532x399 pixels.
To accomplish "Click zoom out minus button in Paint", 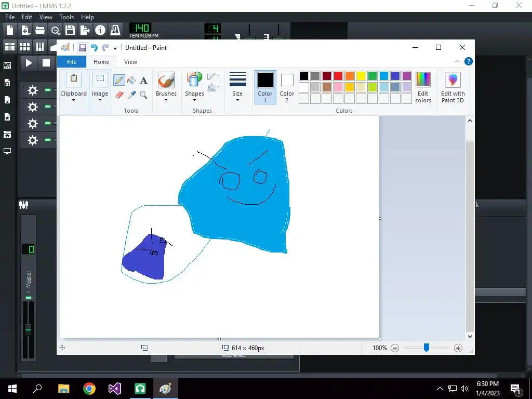I will (395, 348).
